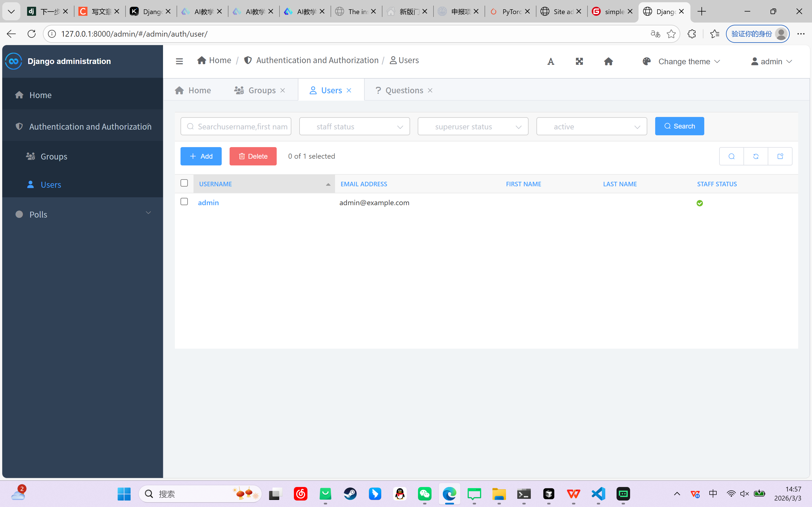Sort by the USERNAME column arrow
Screen dimensions: 812x507
pyautogui.click(x=328, y=184)
